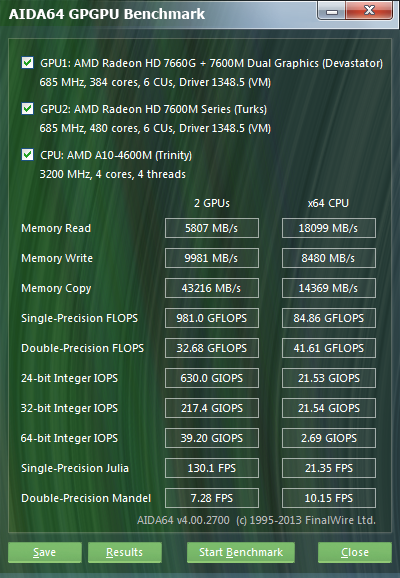This screenshot has width=400, height=578.
Task: Click the CPU 64-bit Integer IOPS 2.69 result
Action: point(329,438)
